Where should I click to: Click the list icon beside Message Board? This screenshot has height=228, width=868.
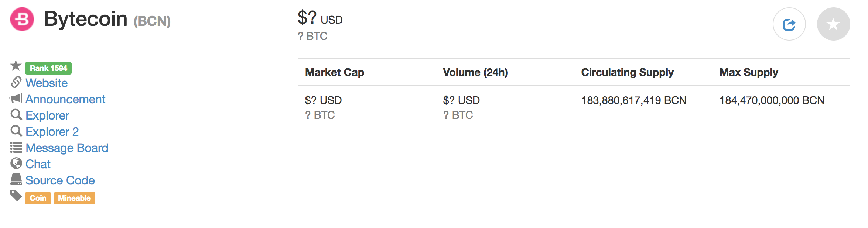pyautogui.click(x=16, y=148)
